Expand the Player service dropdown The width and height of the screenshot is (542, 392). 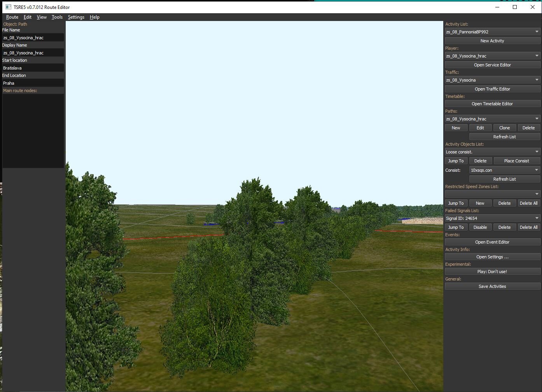492,56
